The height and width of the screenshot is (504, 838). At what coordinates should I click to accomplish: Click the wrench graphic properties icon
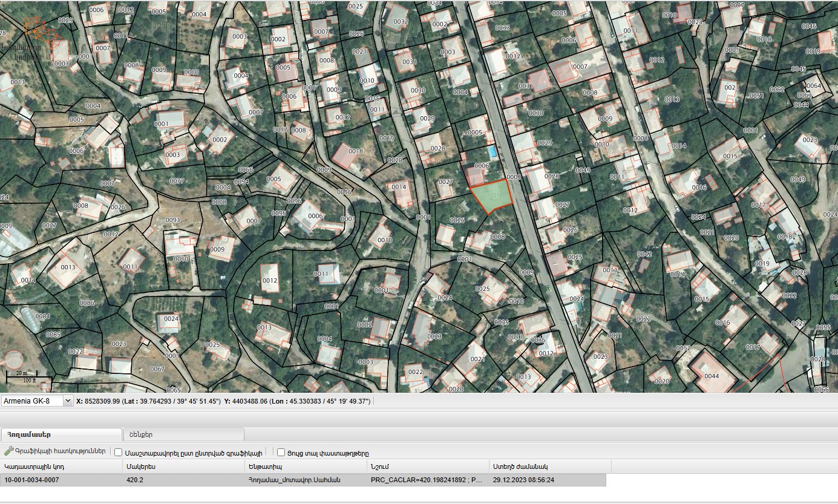(x=8, y=451)
